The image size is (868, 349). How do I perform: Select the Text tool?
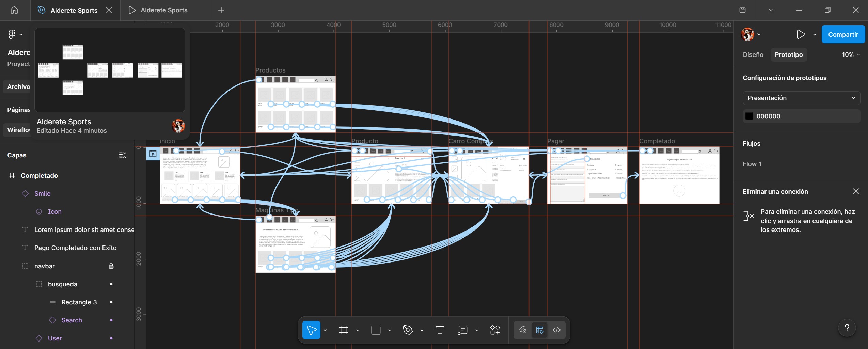(x=440, y=330)
